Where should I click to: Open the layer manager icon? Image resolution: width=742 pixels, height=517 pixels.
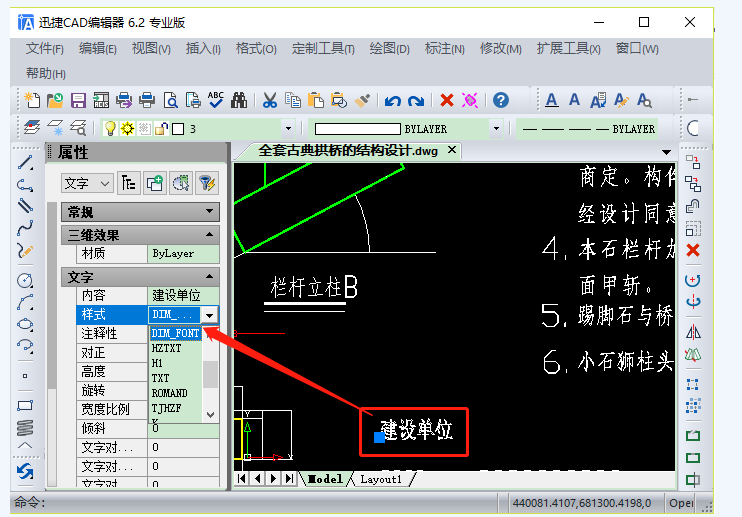click(32, 128)
